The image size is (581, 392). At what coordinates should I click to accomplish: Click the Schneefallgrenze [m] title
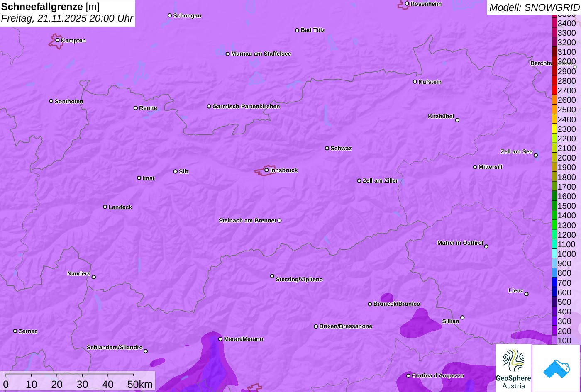click(51, 7)
